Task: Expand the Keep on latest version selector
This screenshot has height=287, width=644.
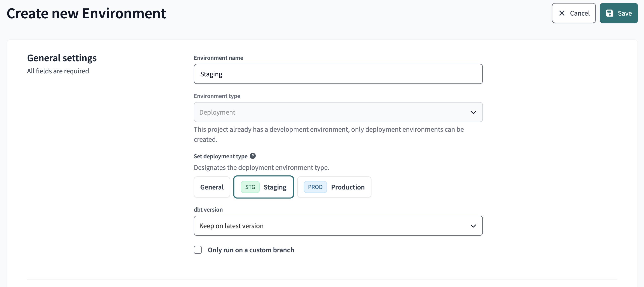Action: click(x=338, y=226)
